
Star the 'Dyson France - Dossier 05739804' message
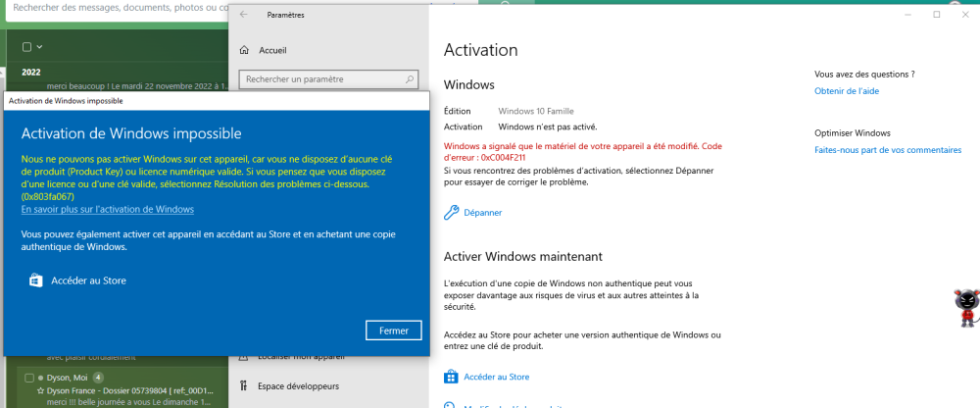point(40,390)
